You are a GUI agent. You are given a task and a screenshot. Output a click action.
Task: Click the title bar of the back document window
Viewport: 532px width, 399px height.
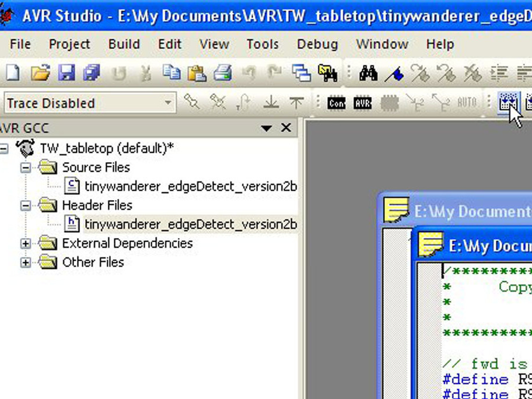tap(454, 211)
